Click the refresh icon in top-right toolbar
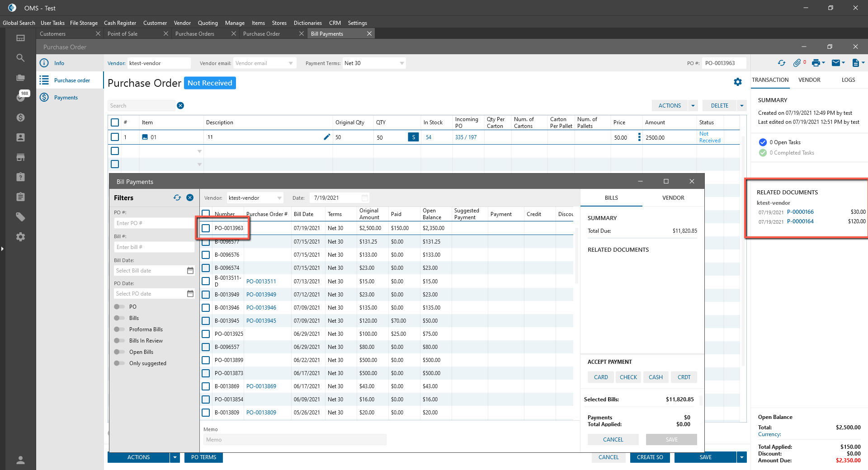 (781, 63)
